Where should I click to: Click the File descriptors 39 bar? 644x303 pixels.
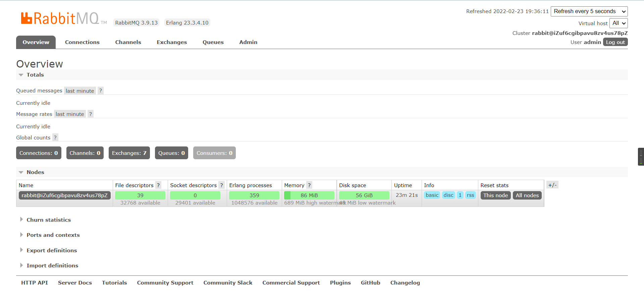pyautogui.click(x=140, y=196)
